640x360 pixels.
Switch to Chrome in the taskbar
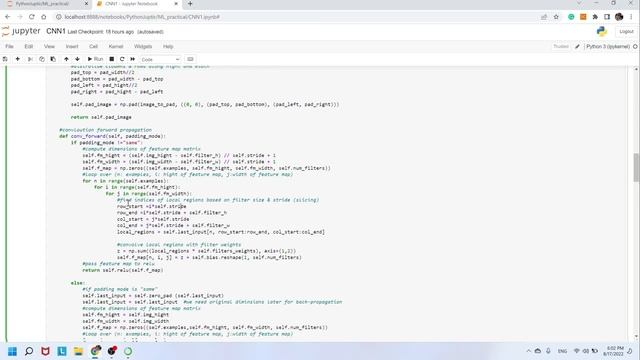(x=96, y=351)
